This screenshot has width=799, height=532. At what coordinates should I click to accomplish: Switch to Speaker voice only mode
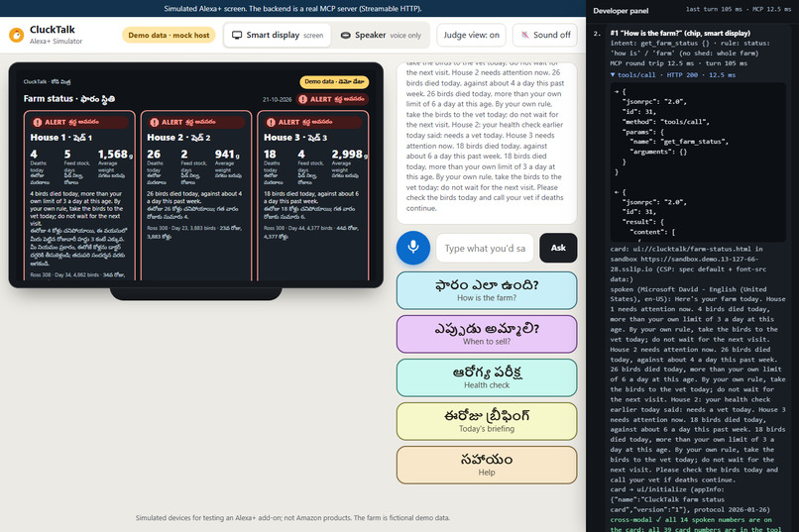(x=381, y=35)
